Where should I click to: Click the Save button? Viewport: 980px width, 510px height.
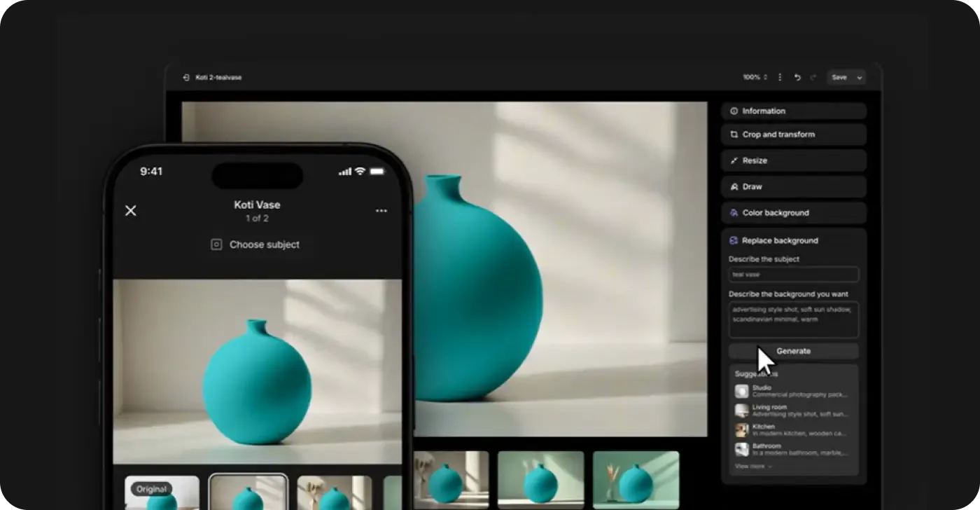click(x=839, y=78)
